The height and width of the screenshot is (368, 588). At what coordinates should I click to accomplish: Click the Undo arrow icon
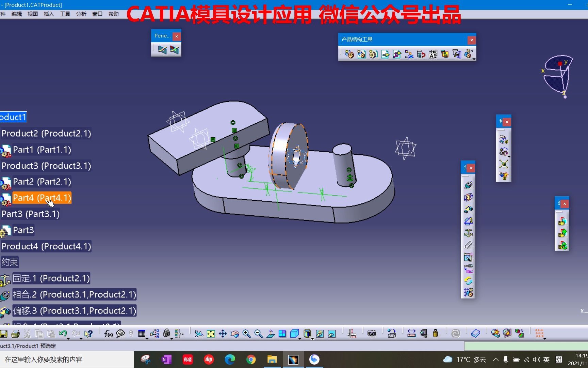coord(63,333)
